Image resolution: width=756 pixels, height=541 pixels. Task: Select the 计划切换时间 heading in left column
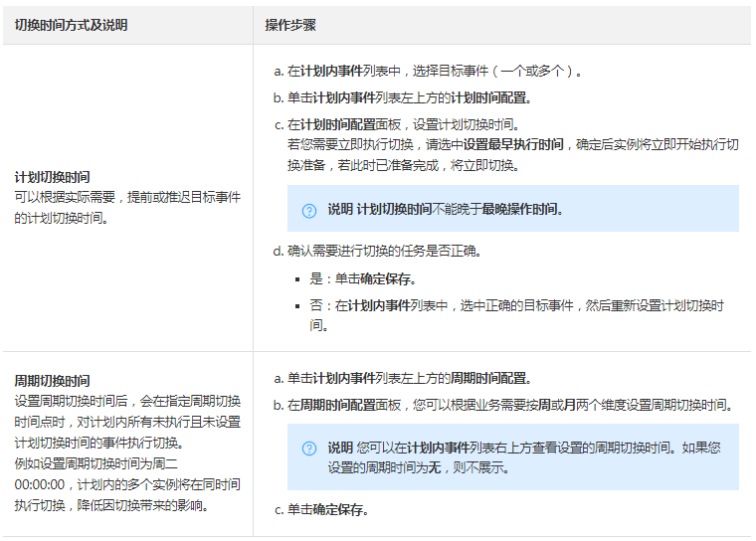(52, 177)
